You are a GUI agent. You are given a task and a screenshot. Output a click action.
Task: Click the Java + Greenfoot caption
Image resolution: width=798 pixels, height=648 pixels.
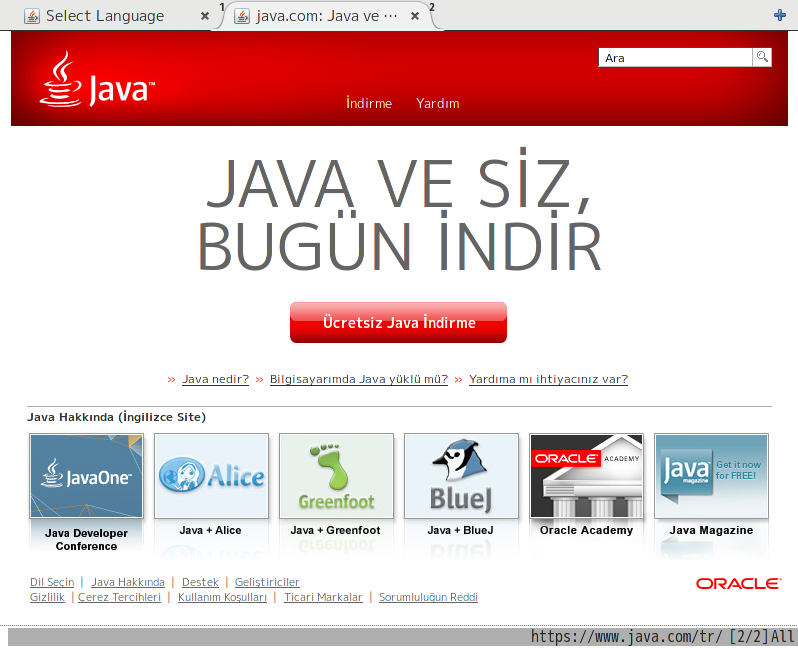click(x=335, y=530)
